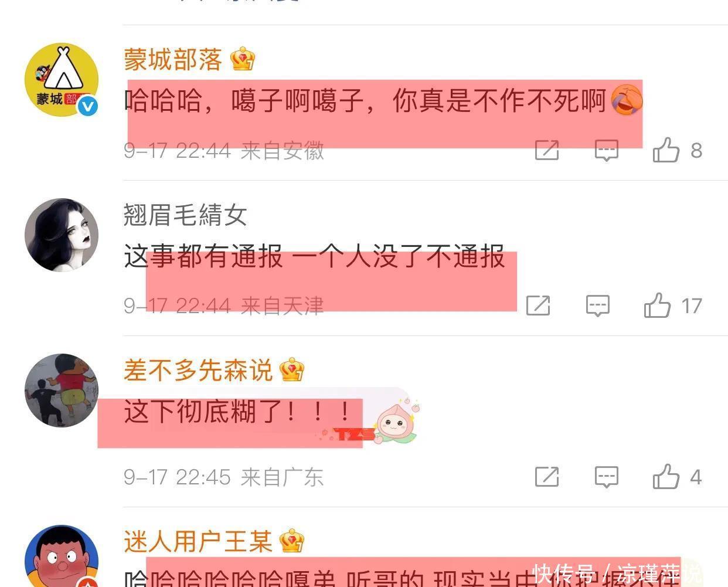The height and width of the screenshot is (587, 728).
Task: View 差不多先森说's avatar picture
Action: (62, 391)
